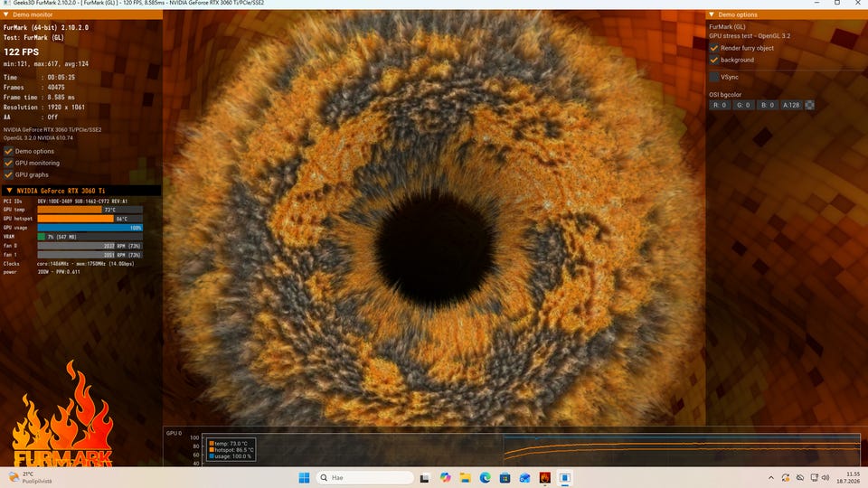Open the Windows Start menu

point(304,477)
